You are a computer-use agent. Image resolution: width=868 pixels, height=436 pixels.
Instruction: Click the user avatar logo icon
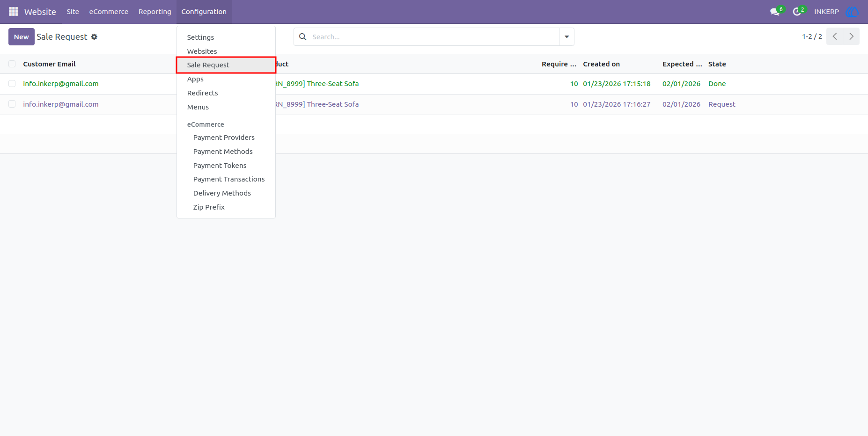coord(852,12)
